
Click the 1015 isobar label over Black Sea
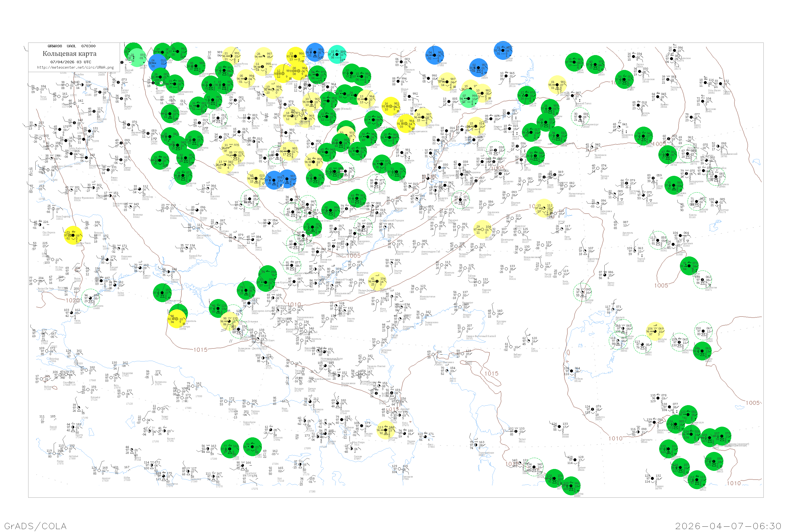pyautogui.click(x=200, y=350)
